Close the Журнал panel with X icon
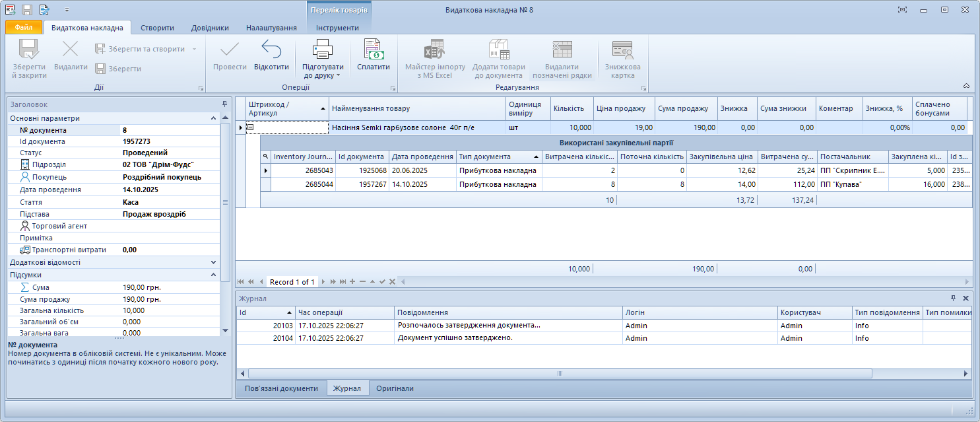 (x=966, y=299)
